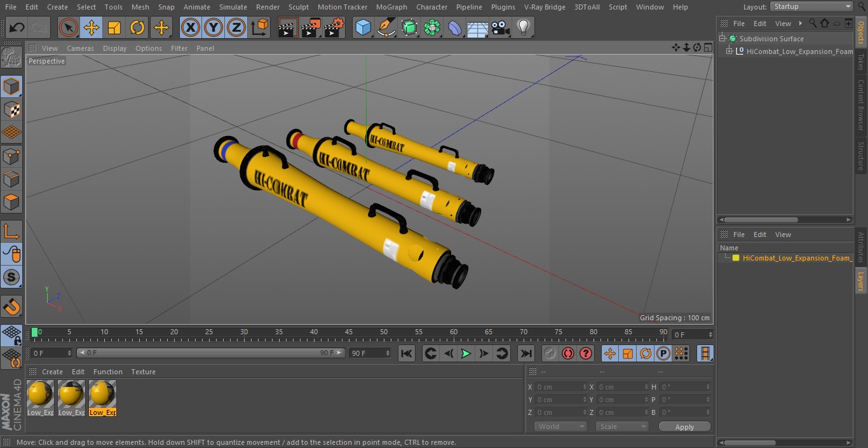Toggle the X axis lock

click(190, 28)
